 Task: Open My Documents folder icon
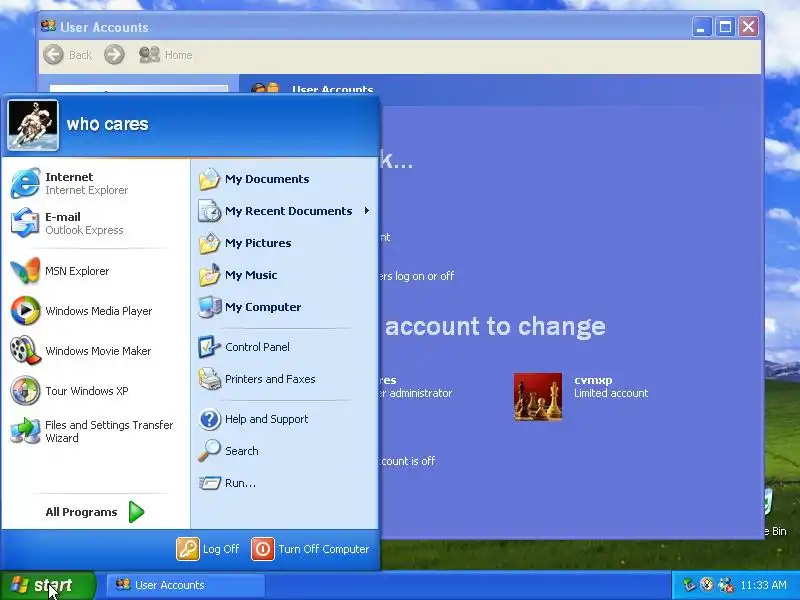(209, 179)
